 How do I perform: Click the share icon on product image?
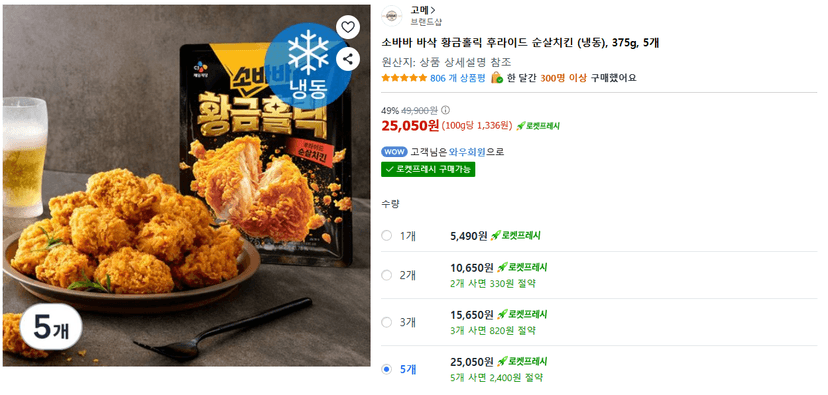click(x=347, y=59)
